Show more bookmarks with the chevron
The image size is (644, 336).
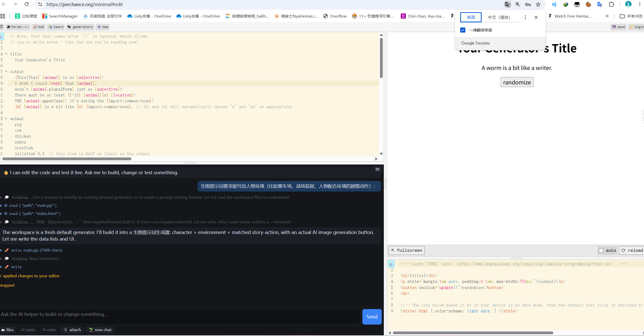(x=607, y=16)
